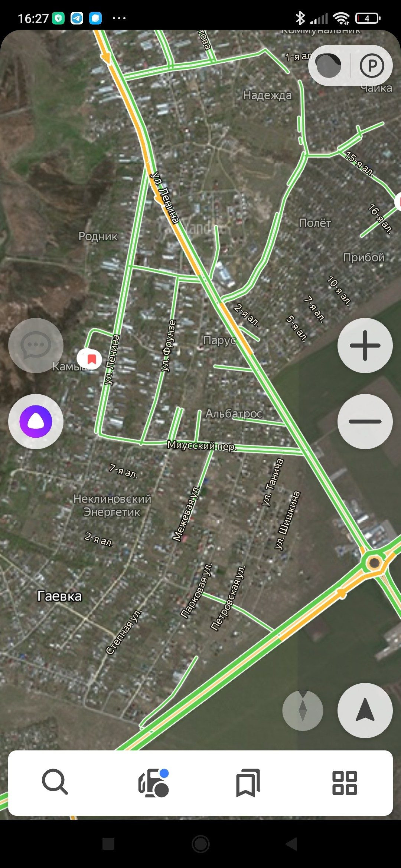
Task: Toggle the traffic layer indicator
Action: tap(328, 66)
